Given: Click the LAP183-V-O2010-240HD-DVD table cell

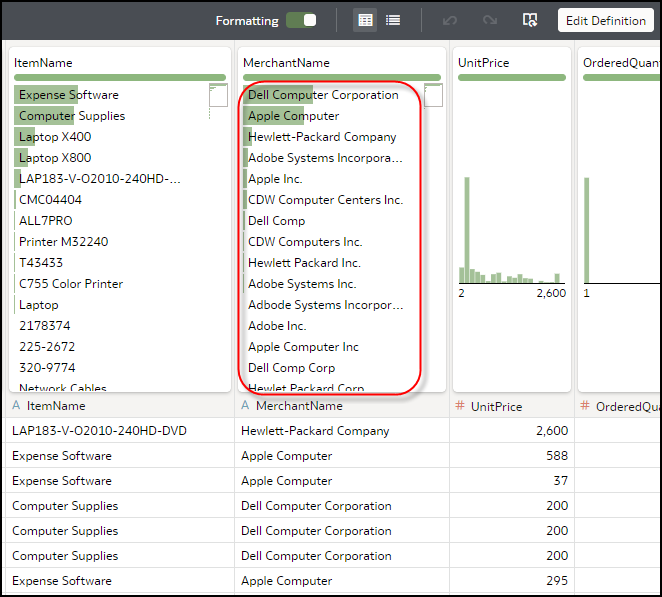Looking at the screenshot, I should pos(99,431).
